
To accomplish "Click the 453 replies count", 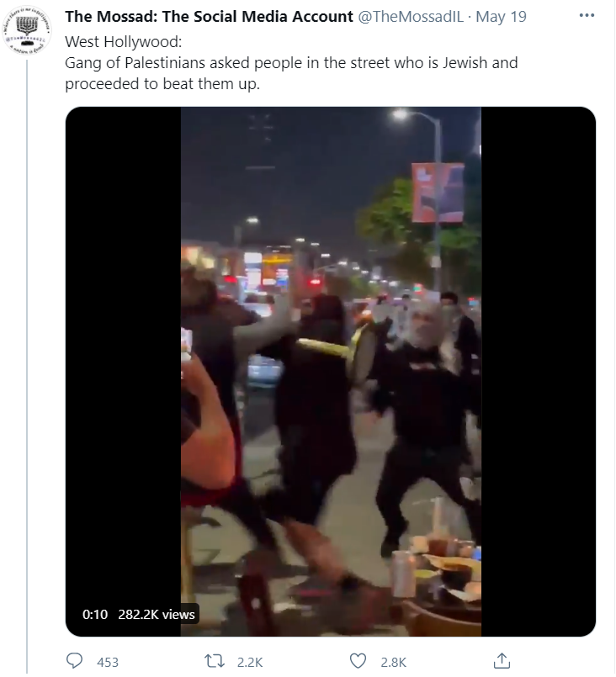I will 108,662.
